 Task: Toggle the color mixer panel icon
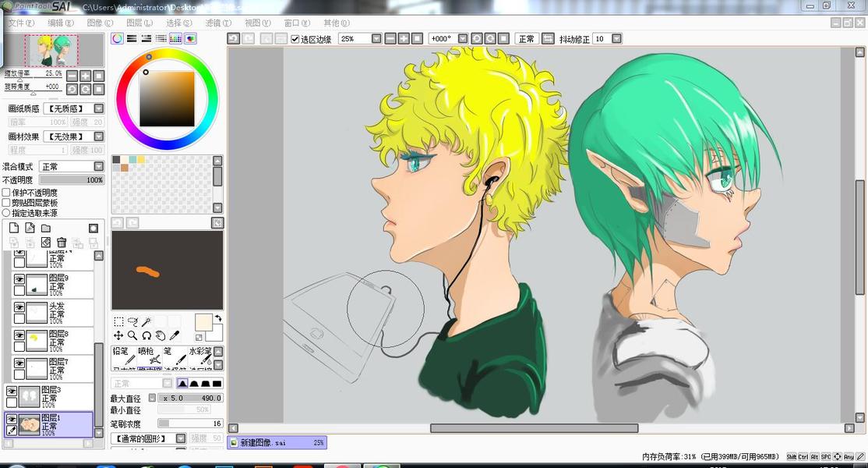pyautogui.click(x=161, y=38)
